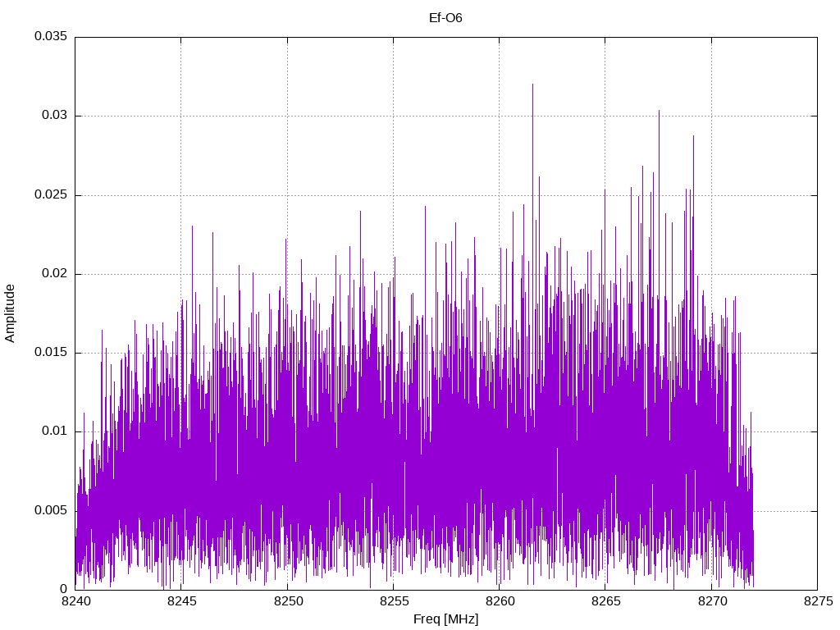The height and width of the screenshot is (630, 840).
Task: Click the spectrum peak reaching about 0.03 near 8267.5 MHz
Action: pyautogui.click(x=659, y=112)
